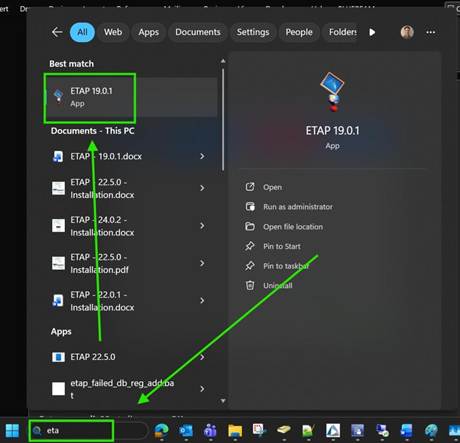
Task: Expand ETAP - 22.5.0 - Installation.pdf chevron
Action: [x=202, y=263]
